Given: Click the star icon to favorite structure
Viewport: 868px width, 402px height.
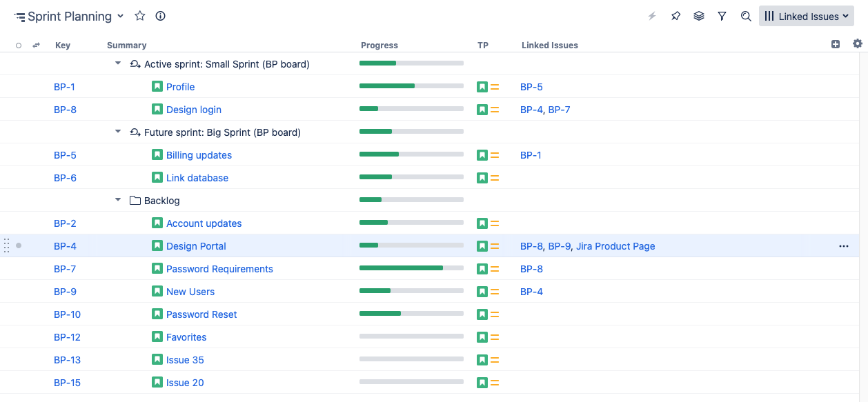Looking at the screenshot, I should [x=140, y=16].
